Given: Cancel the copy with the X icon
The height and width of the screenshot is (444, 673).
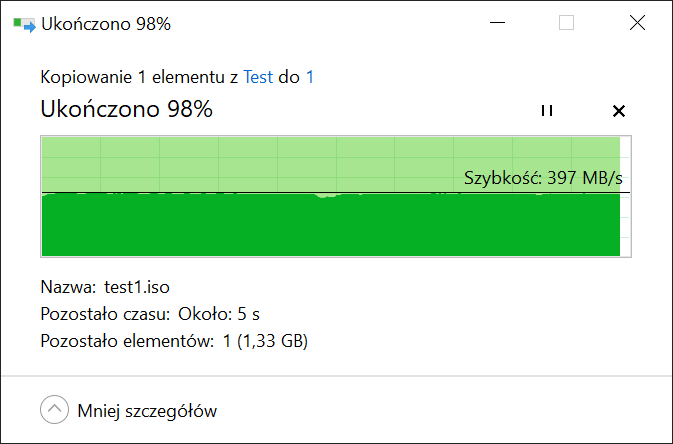Looking at the screenshot, I should 618,111.
